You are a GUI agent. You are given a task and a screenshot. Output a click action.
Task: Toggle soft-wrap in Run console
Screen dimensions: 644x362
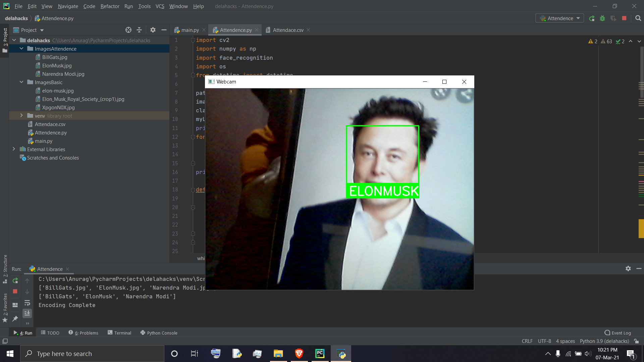pyautogui.click(x=27, y=303)
